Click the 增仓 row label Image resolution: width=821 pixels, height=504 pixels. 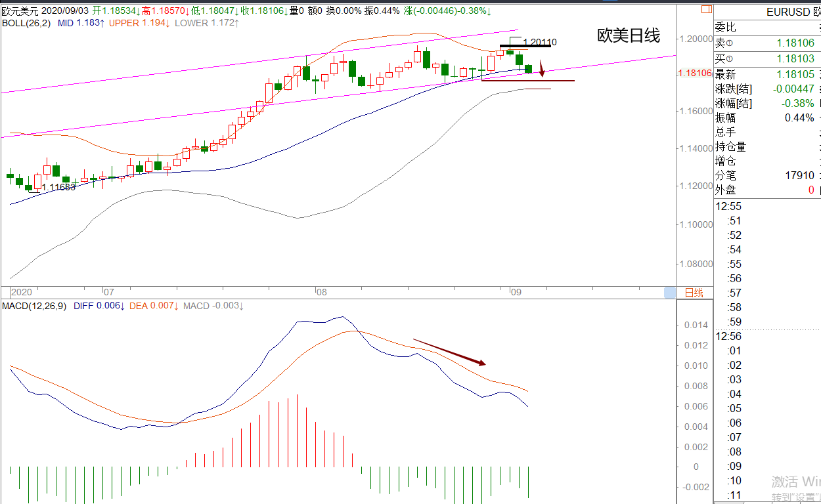[x=725, y=161]
